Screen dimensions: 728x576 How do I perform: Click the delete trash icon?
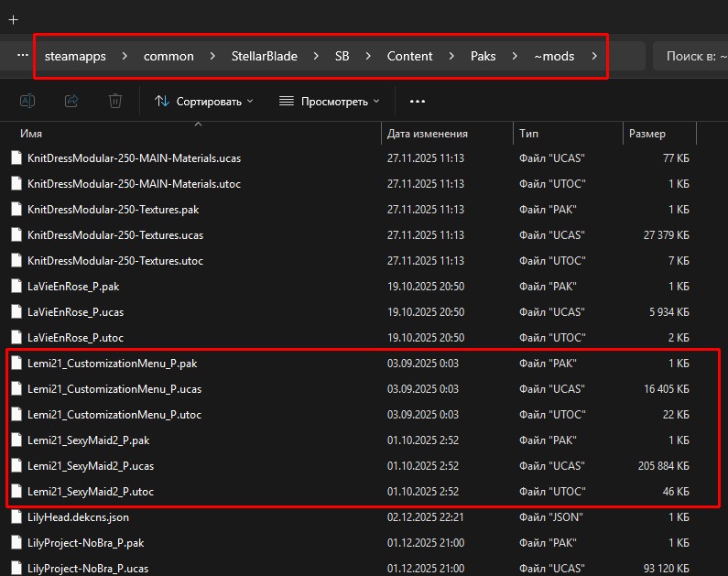[x=115, y=101]
